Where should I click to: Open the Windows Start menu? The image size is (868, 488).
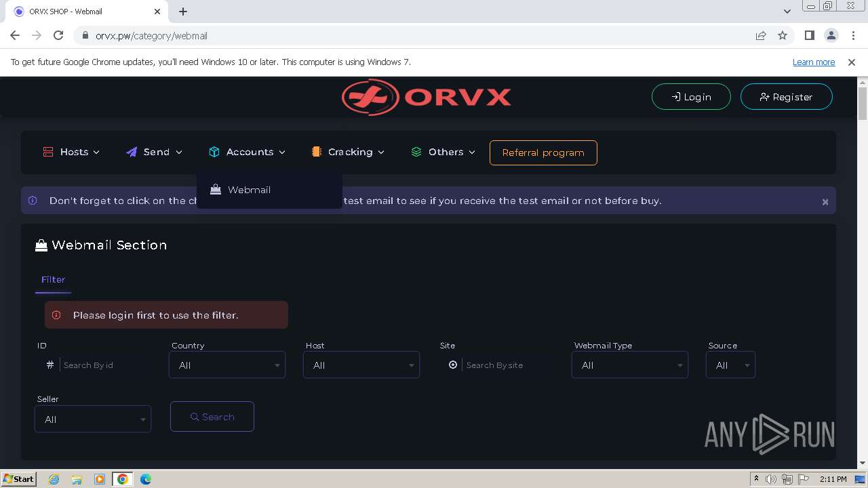point(19,479)
